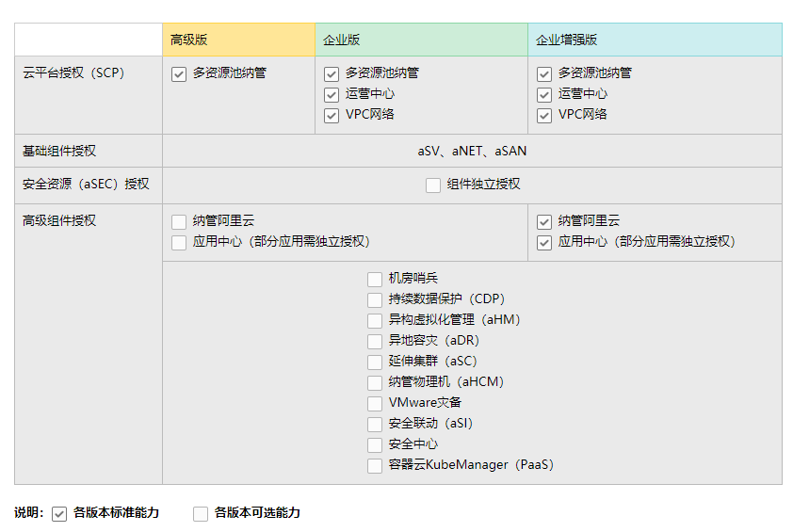
Task: Check the unchecked 应用中心 checkbox
Action: click(x=179, y=243)
